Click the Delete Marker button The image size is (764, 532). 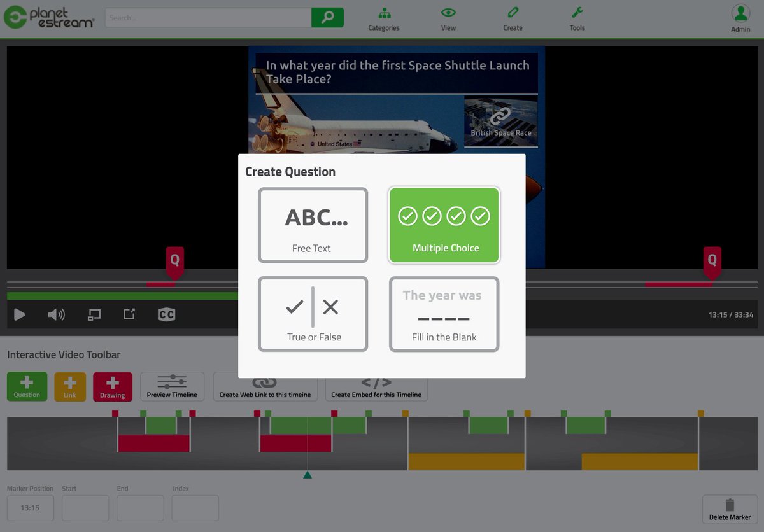coord(730,508)
